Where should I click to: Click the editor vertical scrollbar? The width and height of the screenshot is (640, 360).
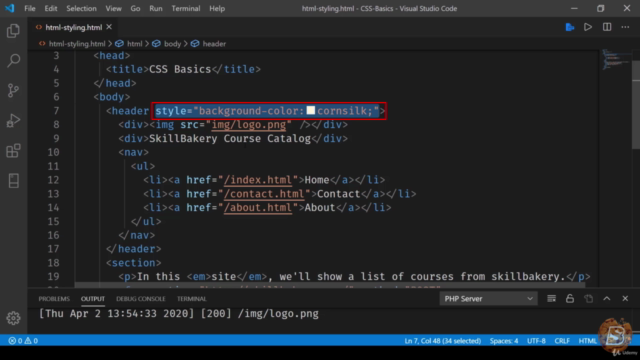click(636, 105)
